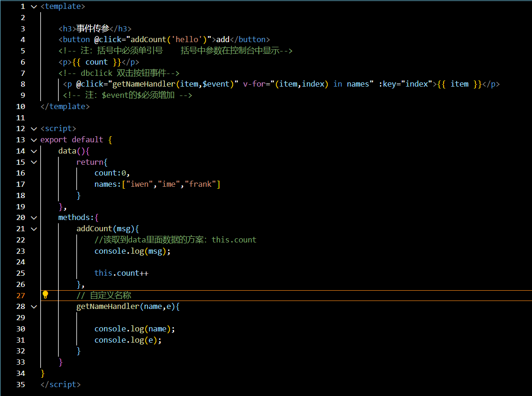Screen dimensions: 532x396
Task: Fold the return object on line 15
Action: coord(34,162)
